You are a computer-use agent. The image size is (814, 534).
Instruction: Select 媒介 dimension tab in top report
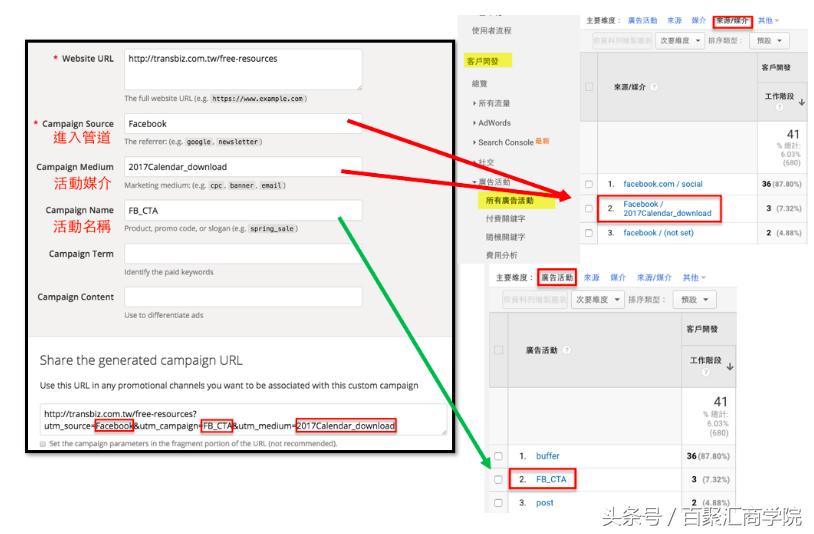pos(699,20)
